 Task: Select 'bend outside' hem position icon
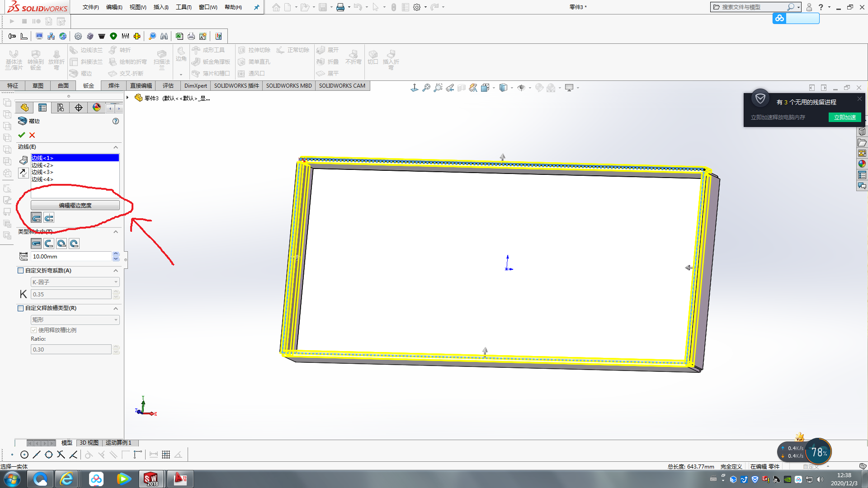pyautogui.click(x=49, y=218)
